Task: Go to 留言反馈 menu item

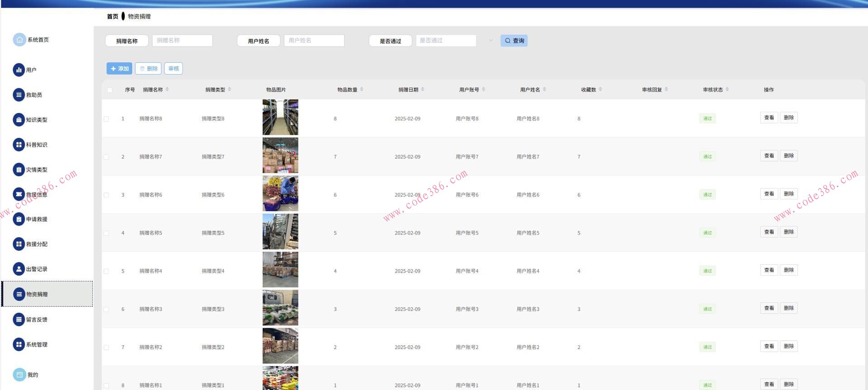Action: 37,320
